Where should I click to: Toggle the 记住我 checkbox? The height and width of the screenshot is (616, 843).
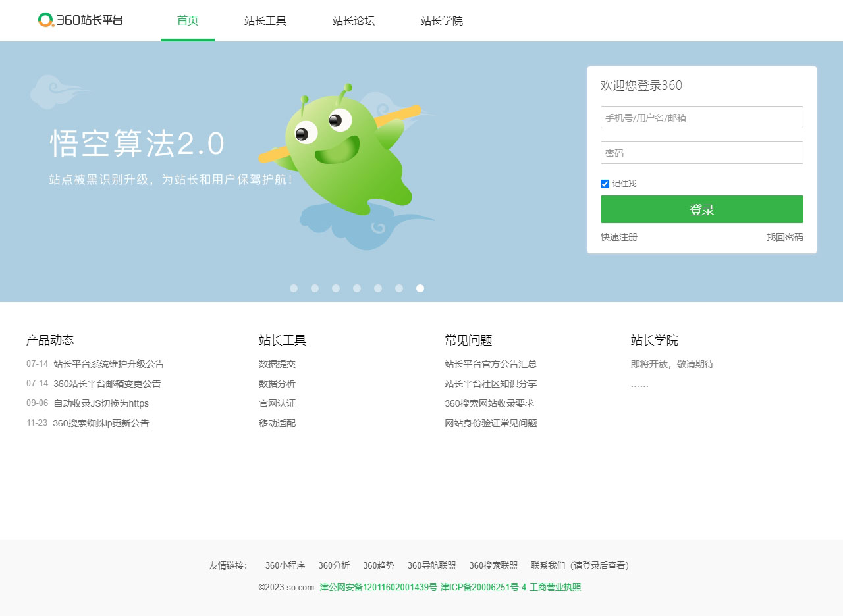coord(605,184)
